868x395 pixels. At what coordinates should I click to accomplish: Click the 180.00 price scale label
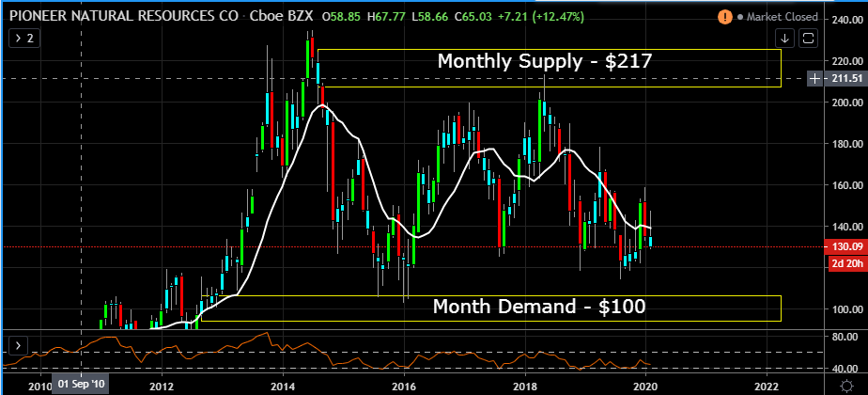(845, 144)
